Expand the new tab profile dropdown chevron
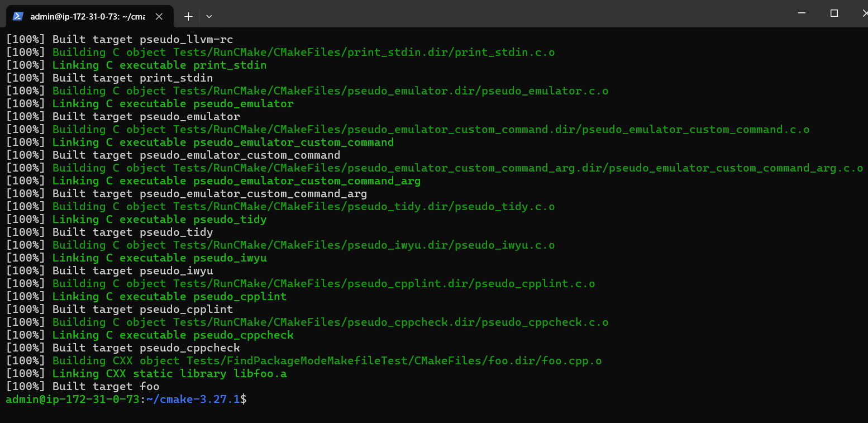Viewport: 868px width, 423px height. coord(209,16)
